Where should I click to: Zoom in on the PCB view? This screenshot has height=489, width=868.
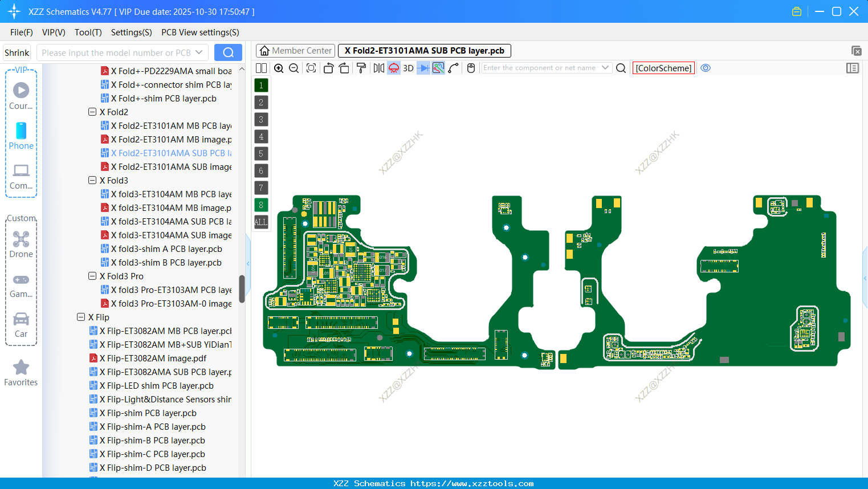coord(279,68)
